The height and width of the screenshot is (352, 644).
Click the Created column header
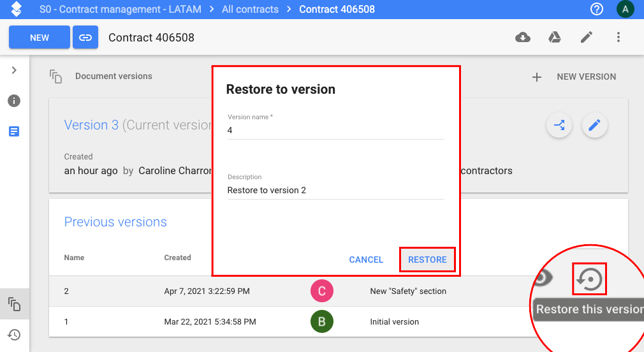[x=177, y=258]
